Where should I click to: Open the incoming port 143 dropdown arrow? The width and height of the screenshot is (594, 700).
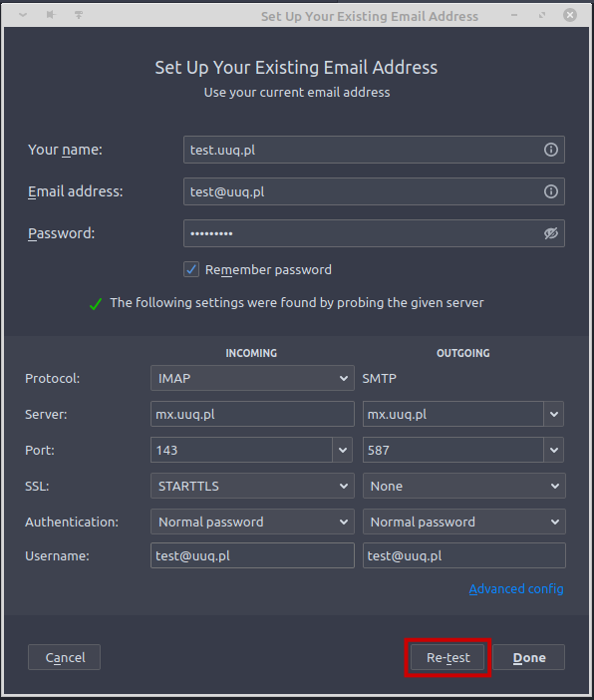[342, 450]
